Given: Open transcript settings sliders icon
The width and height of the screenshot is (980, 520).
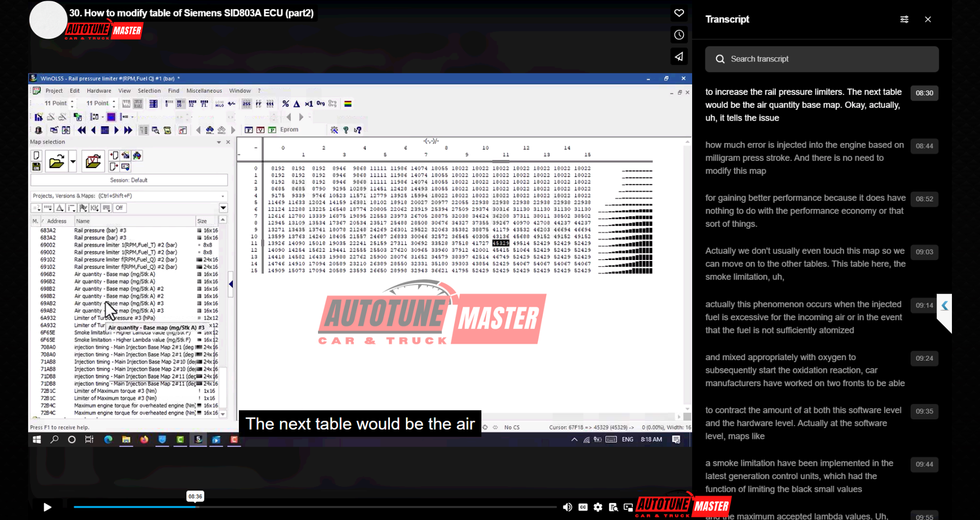Looking at the screenshot, I should [904, 19].
